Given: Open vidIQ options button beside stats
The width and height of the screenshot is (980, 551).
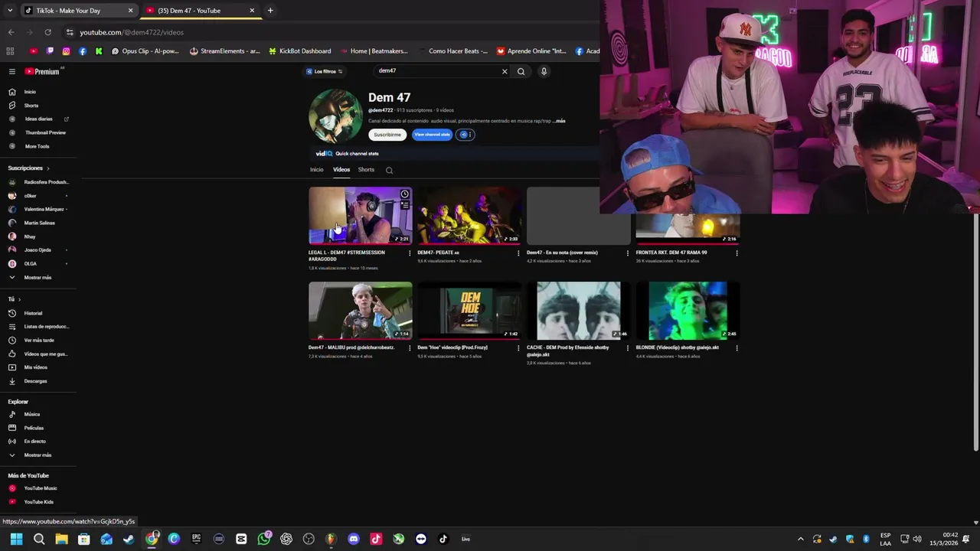Looking at the screenshot, I should 465,135.
